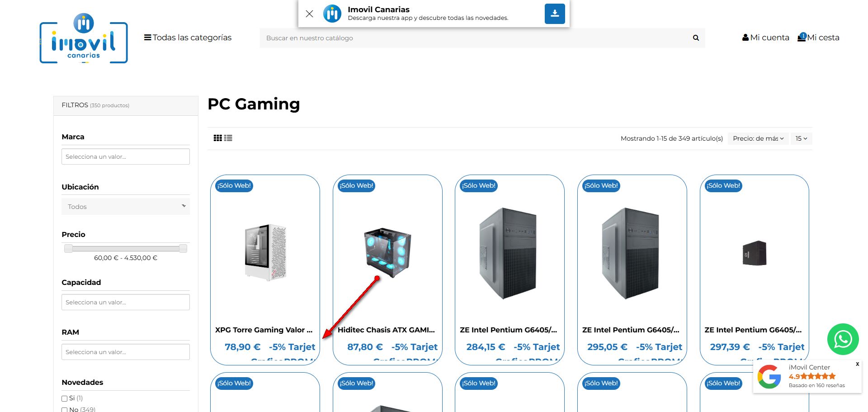Switch to list view of products
The width and height of the screenshot is (868, 412).
[x=228, y=138]
